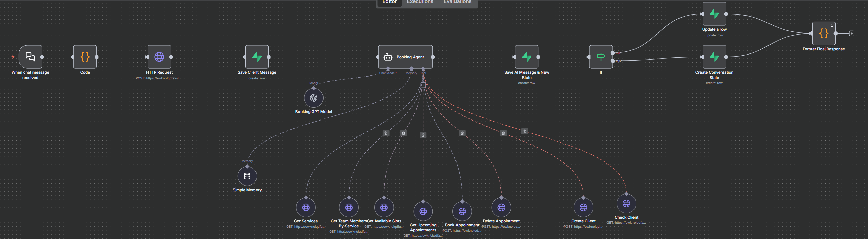Select the Update a row node
This screenshot has height=239, width=868.
tap(714, 14)
